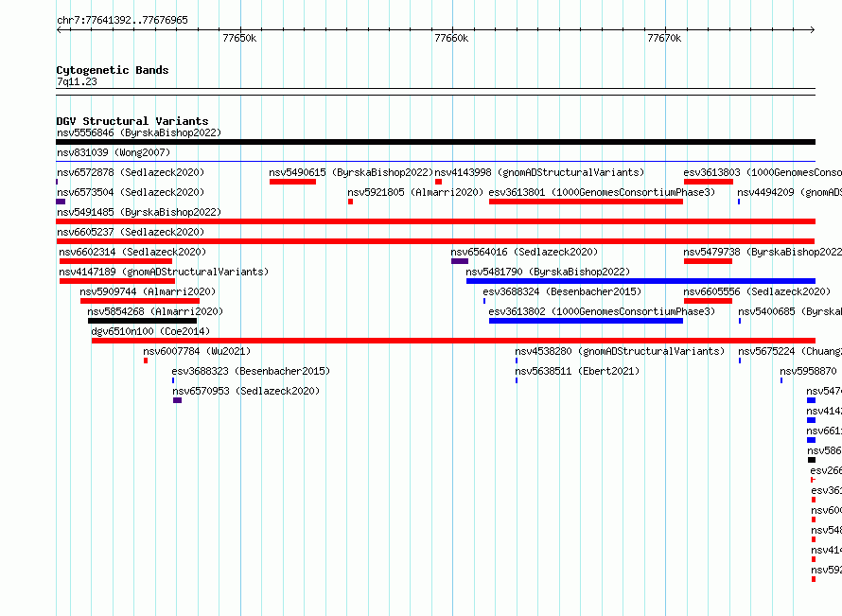Click nsv4494209 variant label
Screen dimensions: 842x616
[789, 192]
